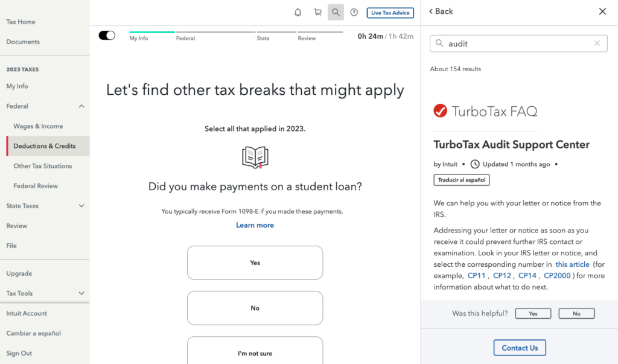Click the Federal step on the progress bar
Screen dimensions: 618x364
(x=185, y=37)
